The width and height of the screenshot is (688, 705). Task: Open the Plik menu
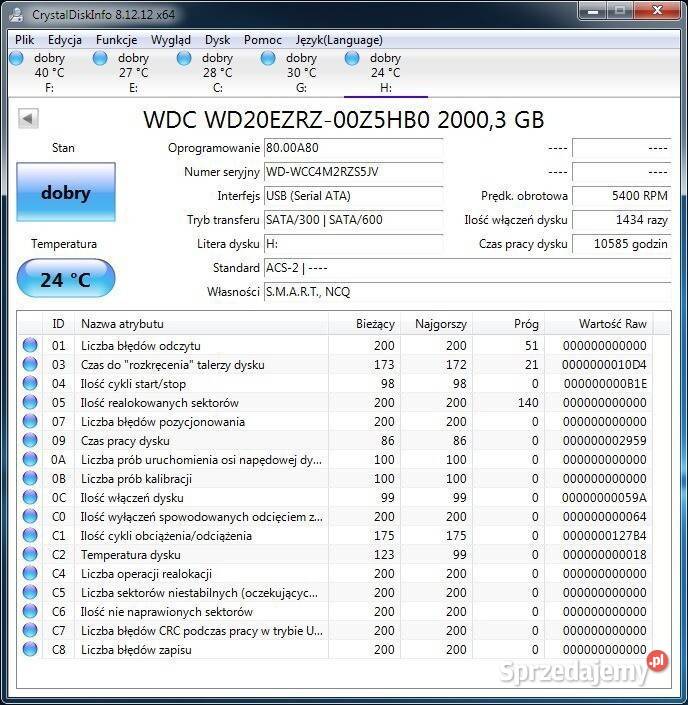(x=24, y=40)
